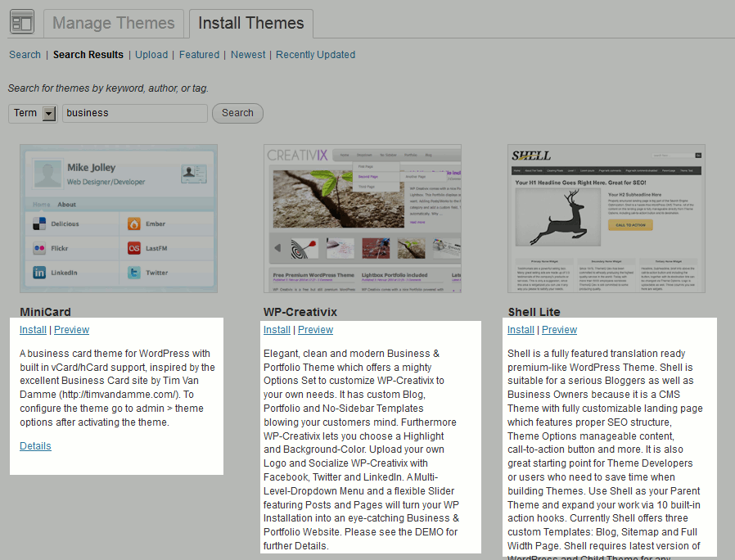Image resolution: width=735 pixels, height=560 pixels.
Task: Install the WP-Creativix theme
Action: coord(277,330)
